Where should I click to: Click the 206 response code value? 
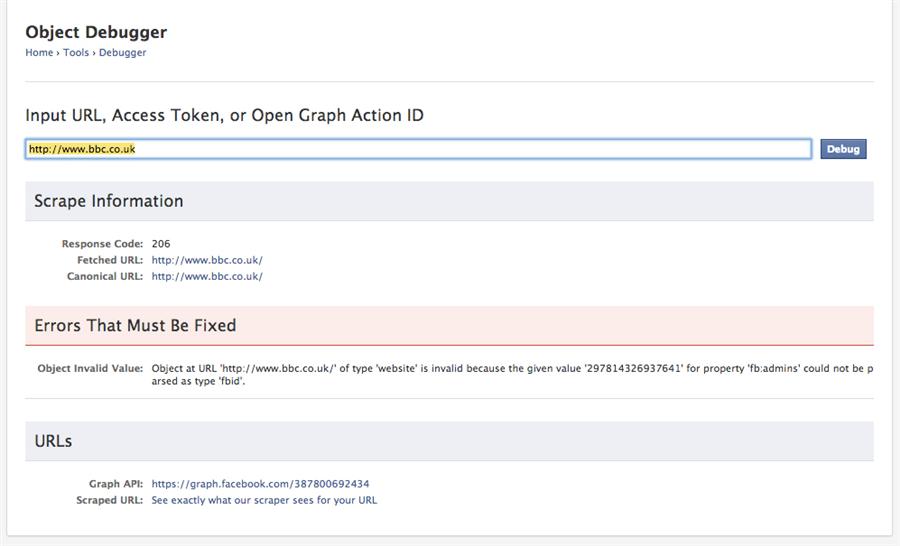click(161, 244)
